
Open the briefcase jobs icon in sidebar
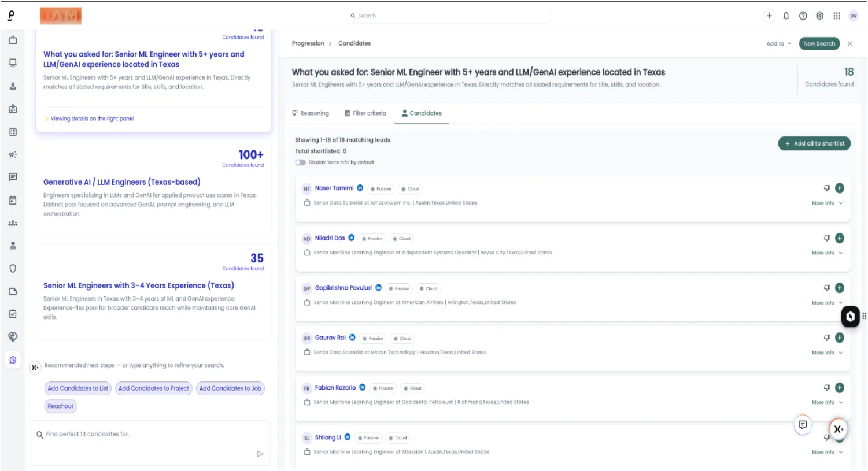(13, 40)
